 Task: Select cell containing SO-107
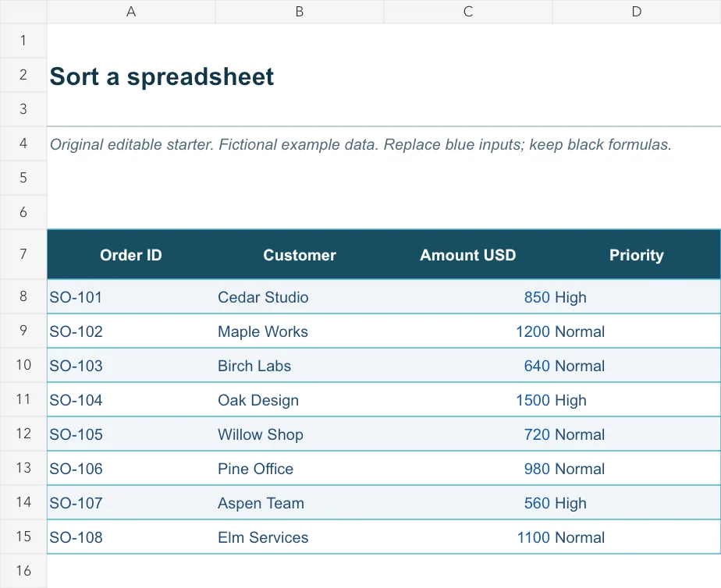pos(131,502)
